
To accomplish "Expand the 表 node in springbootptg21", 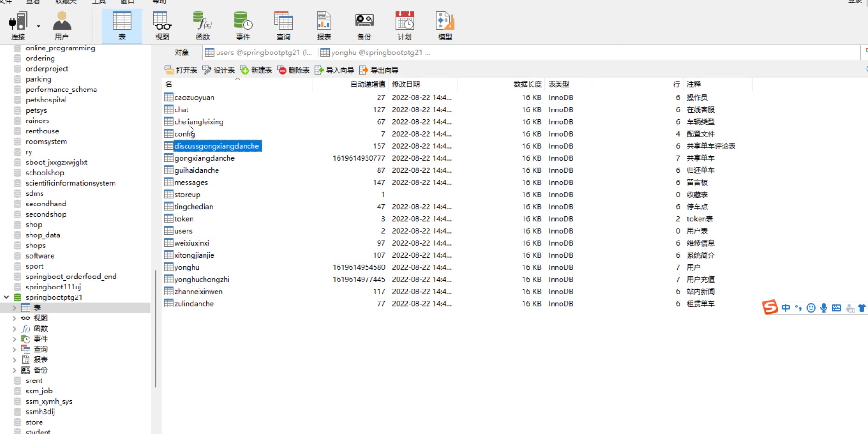I will 14,308.
